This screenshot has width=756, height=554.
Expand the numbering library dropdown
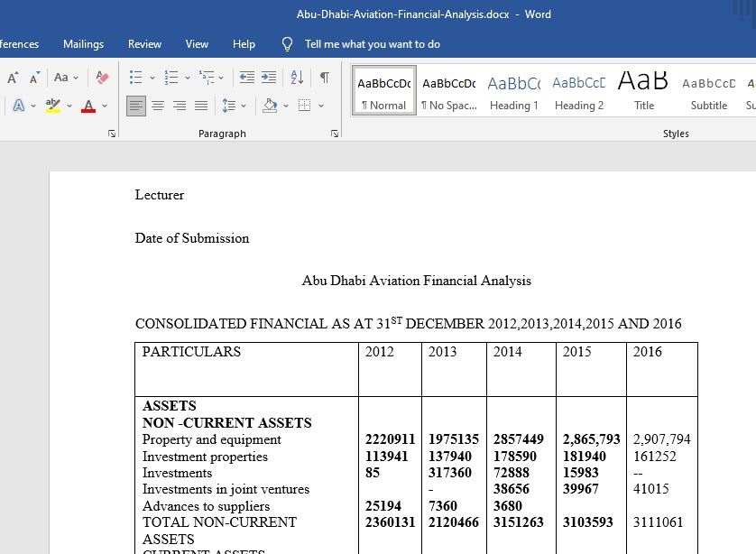[188, 78]
